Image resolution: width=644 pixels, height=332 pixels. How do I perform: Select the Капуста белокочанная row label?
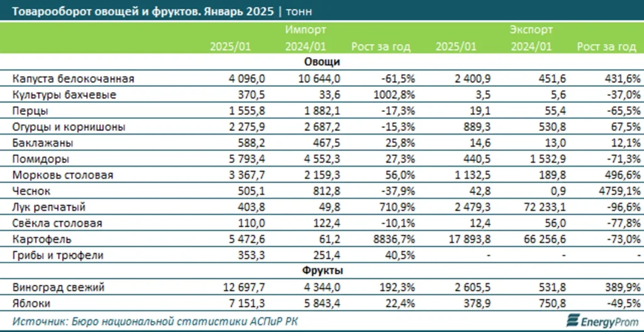click(x=74, y=79)
